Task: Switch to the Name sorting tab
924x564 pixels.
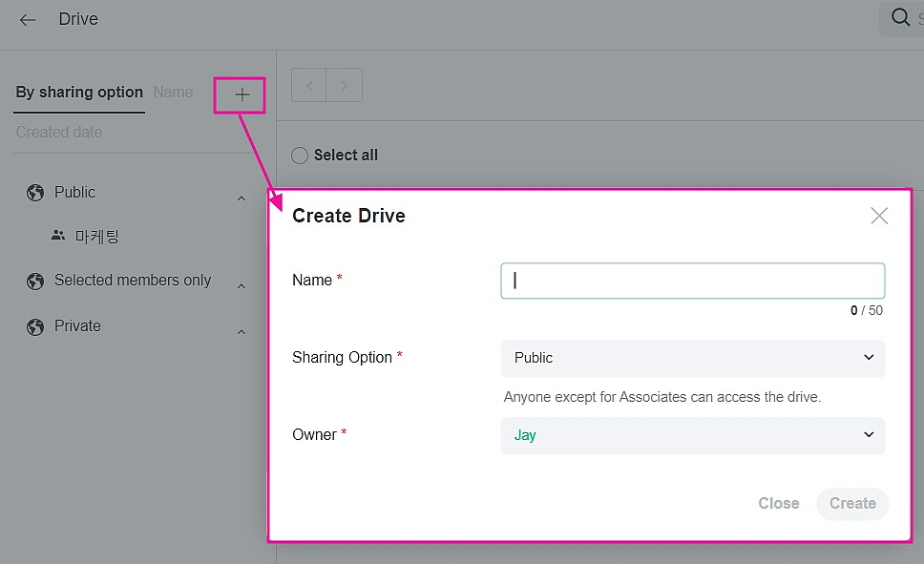Action: tap(173, 93)
